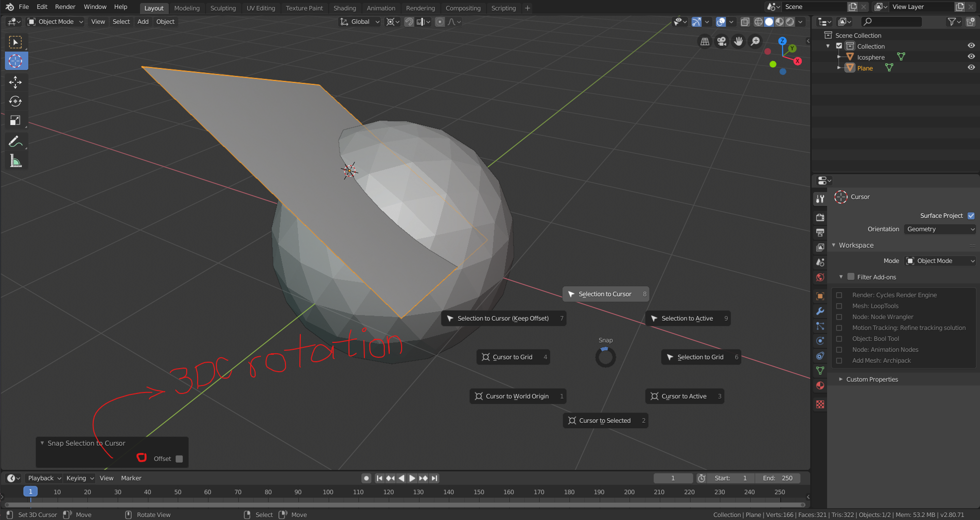The image size is (980, 520).
Task: Choose Cursor to World Origin
Action: click(517, 396)
